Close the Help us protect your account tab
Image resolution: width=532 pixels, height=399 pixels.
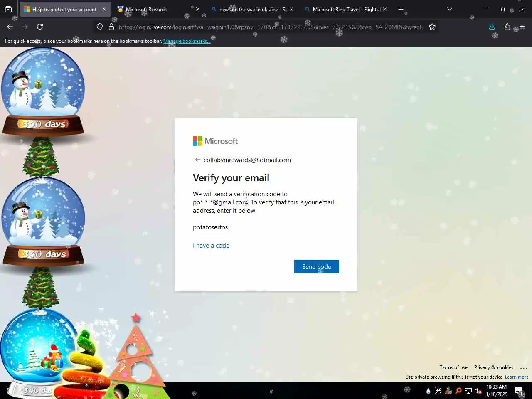tap(104, 9)
